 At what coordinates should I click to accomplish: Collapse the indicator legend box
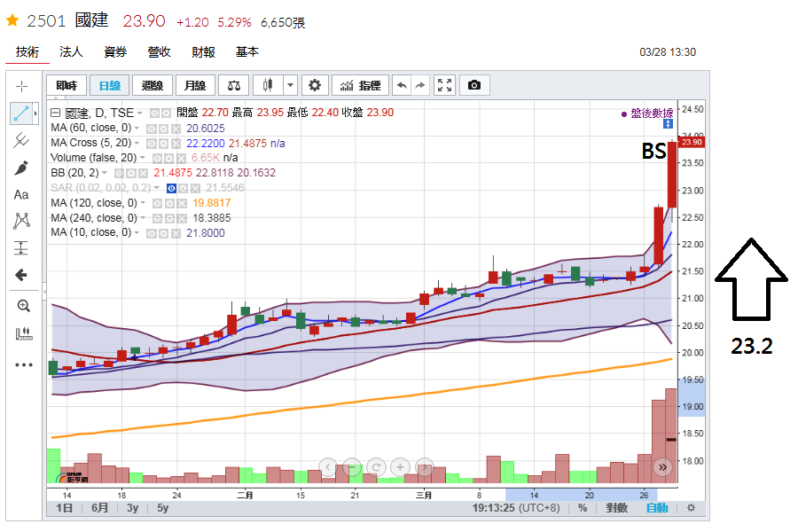point(56,113)
